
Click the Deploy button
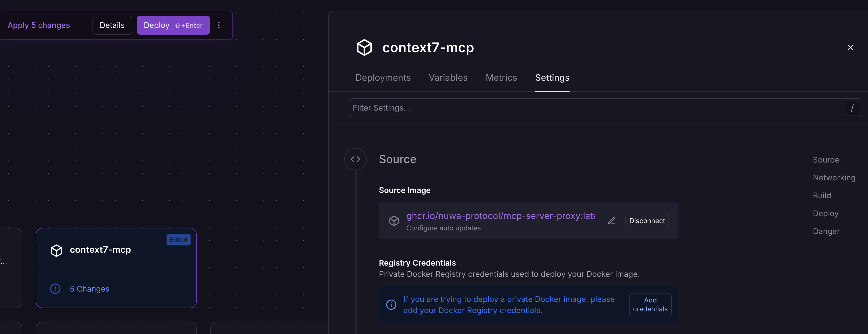point(173,25)
